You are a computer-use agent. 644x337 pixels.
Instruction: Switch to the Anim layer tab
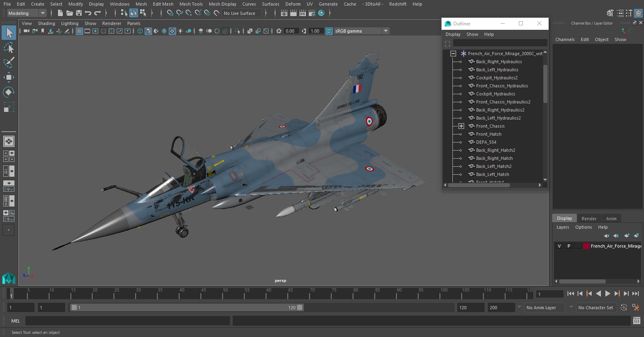tap(611, 219)
